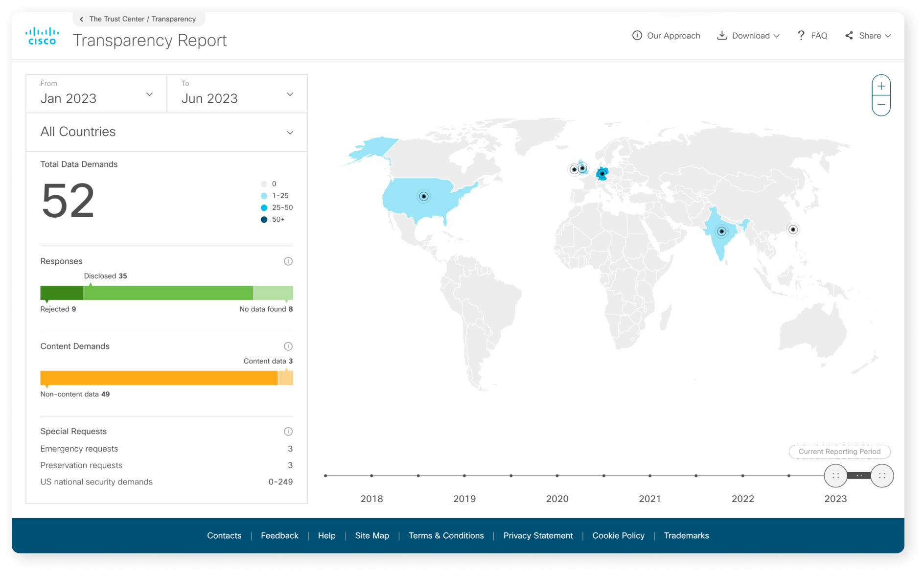Toggle the 50+ legend indicator
Screen dimensions: 924x573
[265, 219]
